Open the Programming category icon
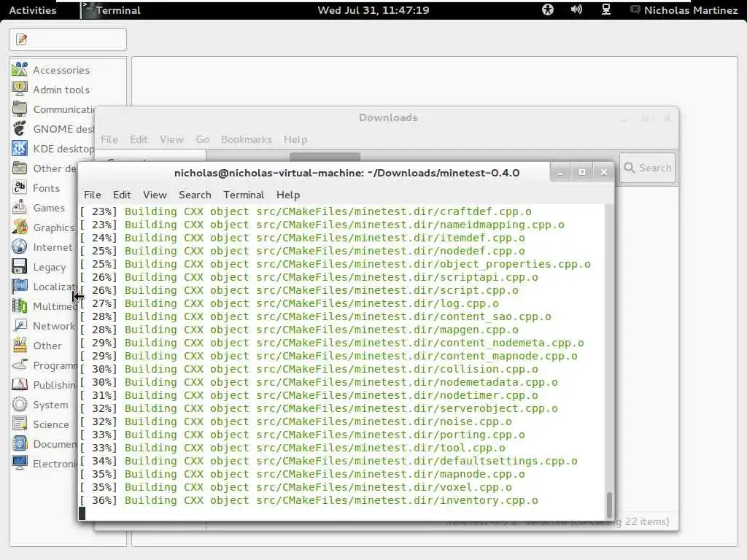 20,365
